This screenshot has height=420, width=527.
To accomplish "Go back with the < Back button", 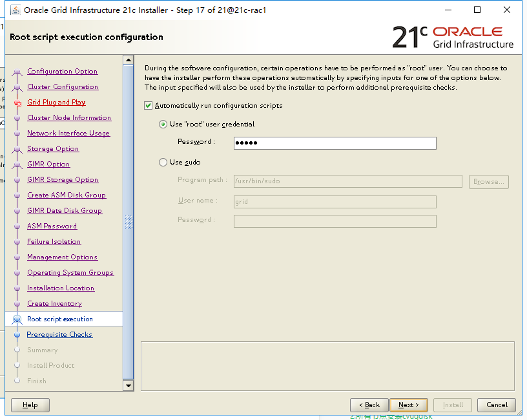I will [369, 405].
